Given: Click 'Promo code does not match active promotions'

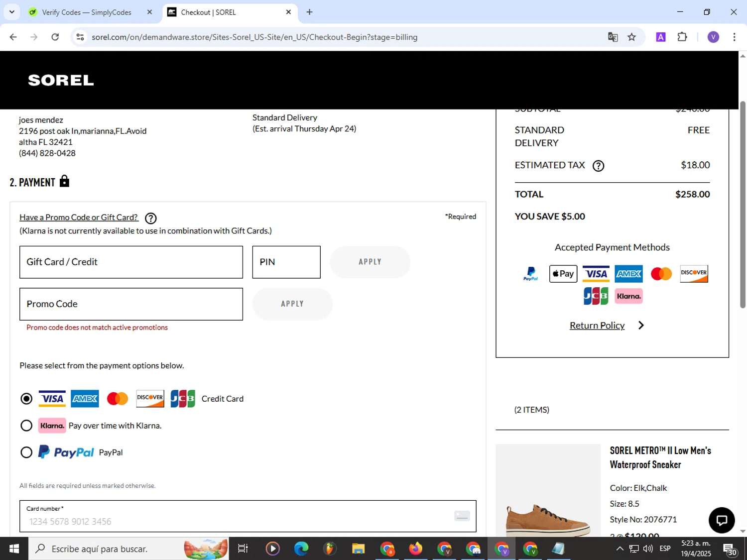Looking at the screenshot, I should (x=97, y=328).
